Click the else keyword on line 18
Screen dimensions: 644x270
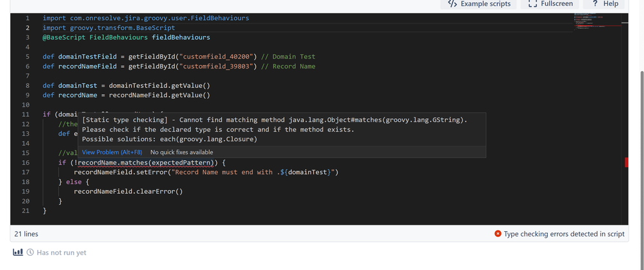click(x=74, y=182)
